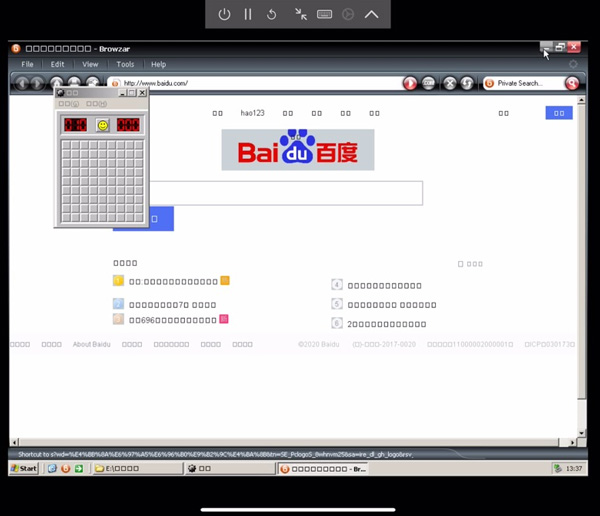This screenshot has height=516, width=600.
Task: Click the Browzar forward arrow button
Action: tap(37, 83)
